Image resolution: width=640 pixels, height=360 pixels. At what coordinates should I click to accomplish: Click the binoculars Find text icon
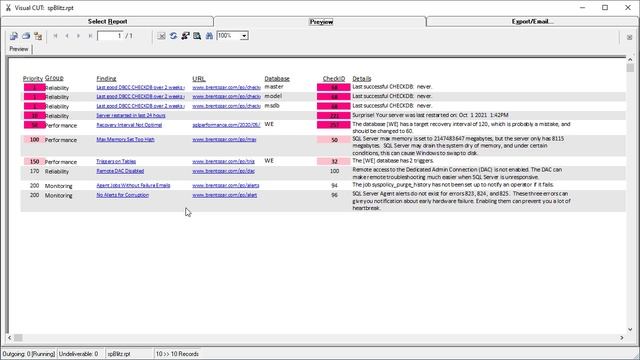click(209, 36)
